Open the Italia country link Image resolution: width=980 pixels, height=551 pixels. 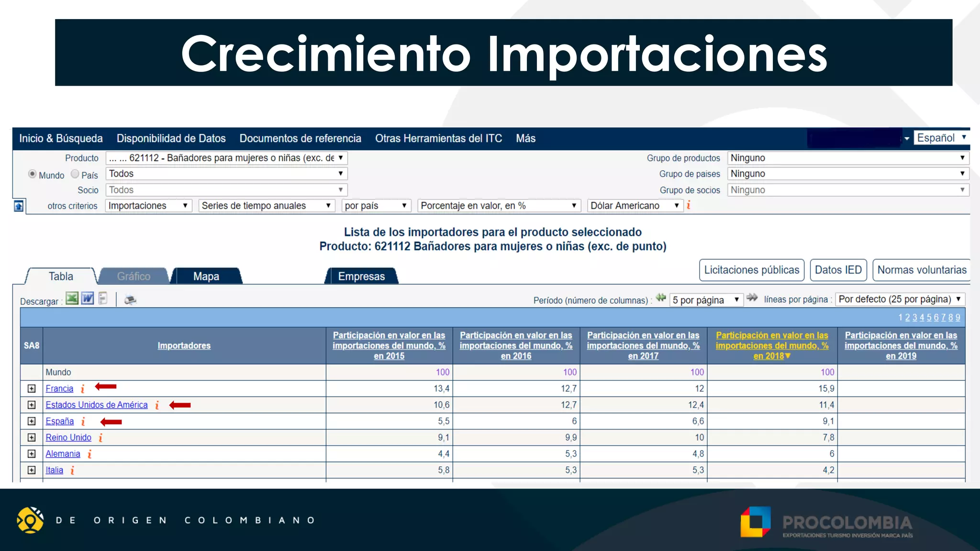tap(54, 470)
